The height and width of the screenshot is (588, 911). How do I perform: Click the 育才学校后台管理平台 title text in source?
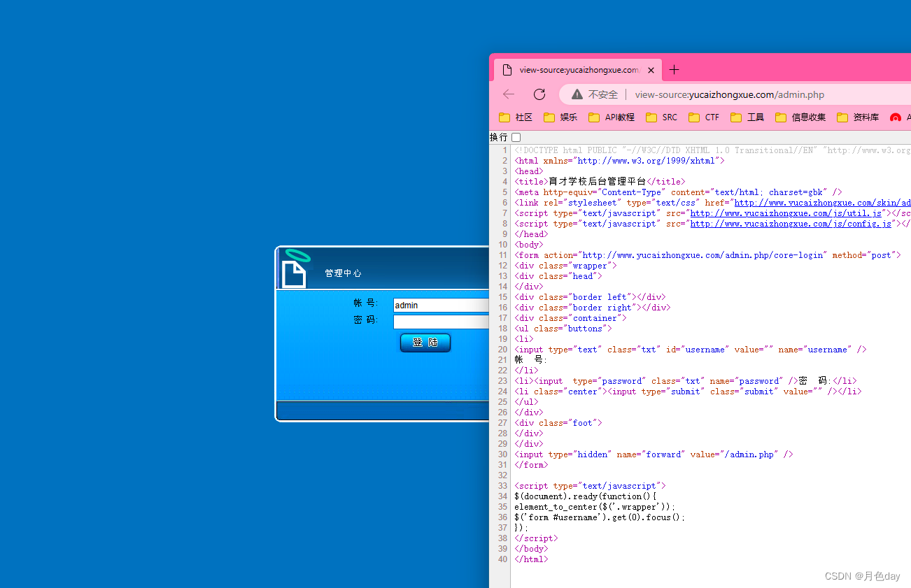(597, 182)
